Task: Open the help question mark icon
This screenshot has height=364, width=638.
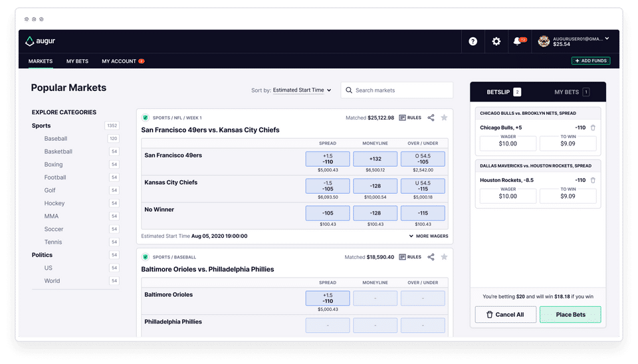Action: (473, 41)
